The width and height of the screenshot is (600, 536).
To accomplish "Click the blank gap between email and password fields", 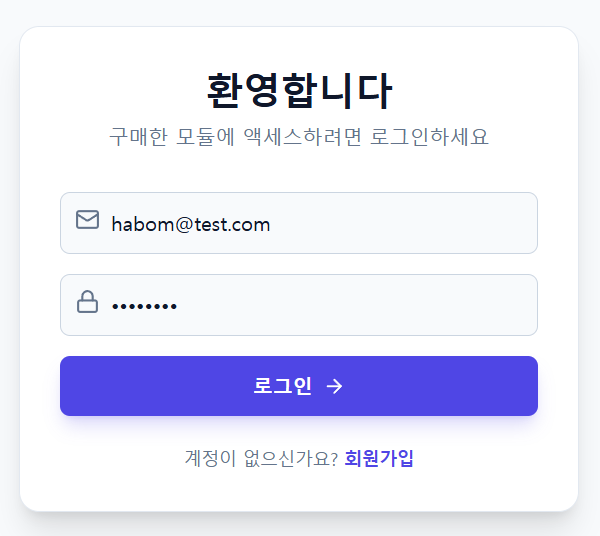I will click(299, 264).
